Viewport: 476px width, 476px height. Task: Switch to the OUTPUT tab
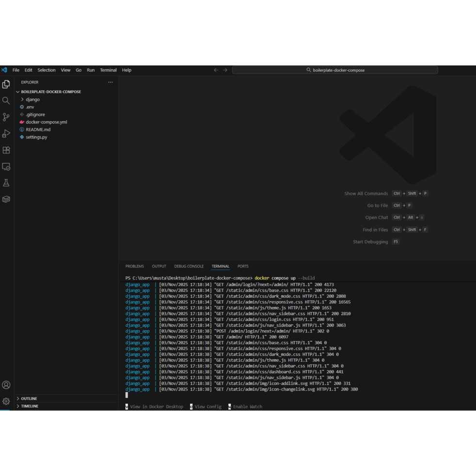pos(159,266)
